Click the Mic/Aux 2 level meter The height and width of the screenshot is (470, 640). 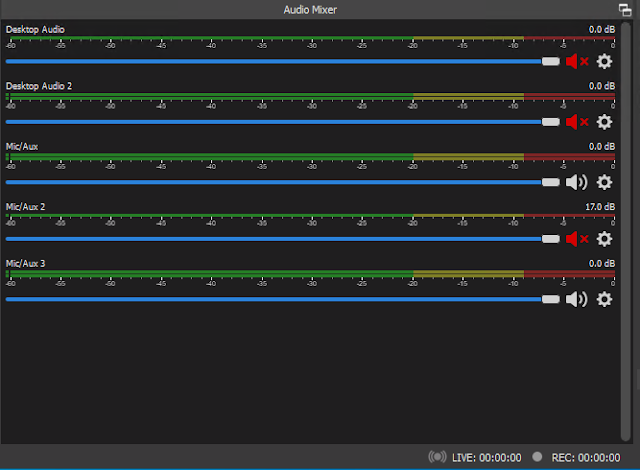[x=310, y=216]
